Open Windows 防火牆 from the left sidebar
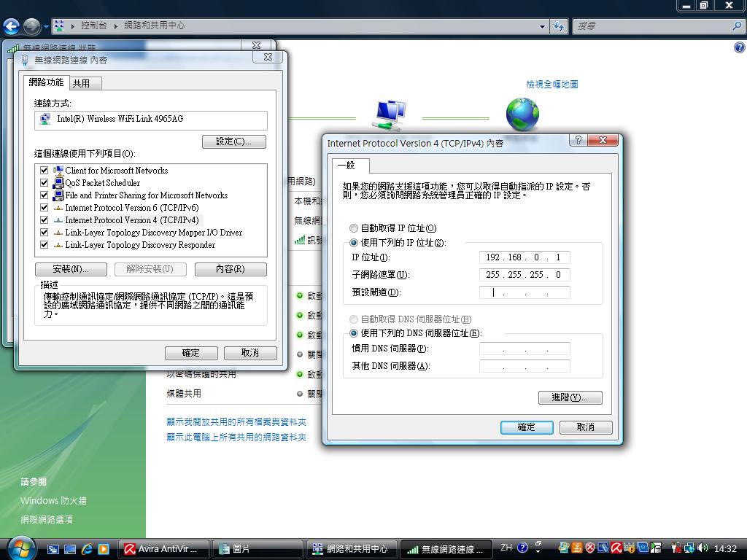The width and height of the screenshot is (747, 560). pos(53,501)
